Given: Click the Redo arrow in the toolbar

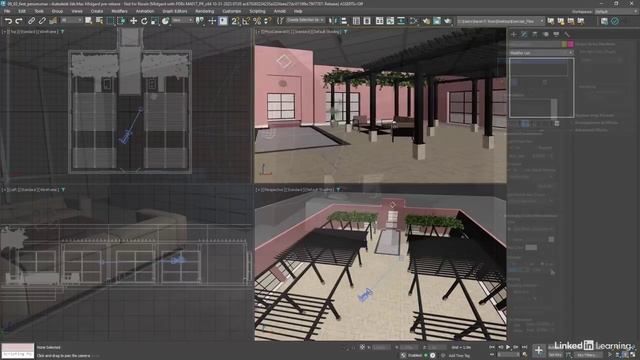Looking at the screenshot, I should tap(19, 20).
